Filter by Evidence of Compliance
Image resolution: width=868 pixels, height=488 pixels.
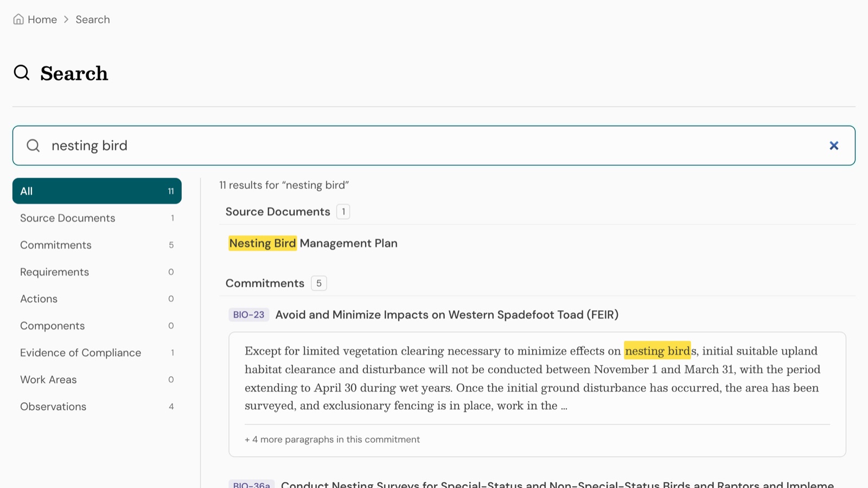pos(97,353)
